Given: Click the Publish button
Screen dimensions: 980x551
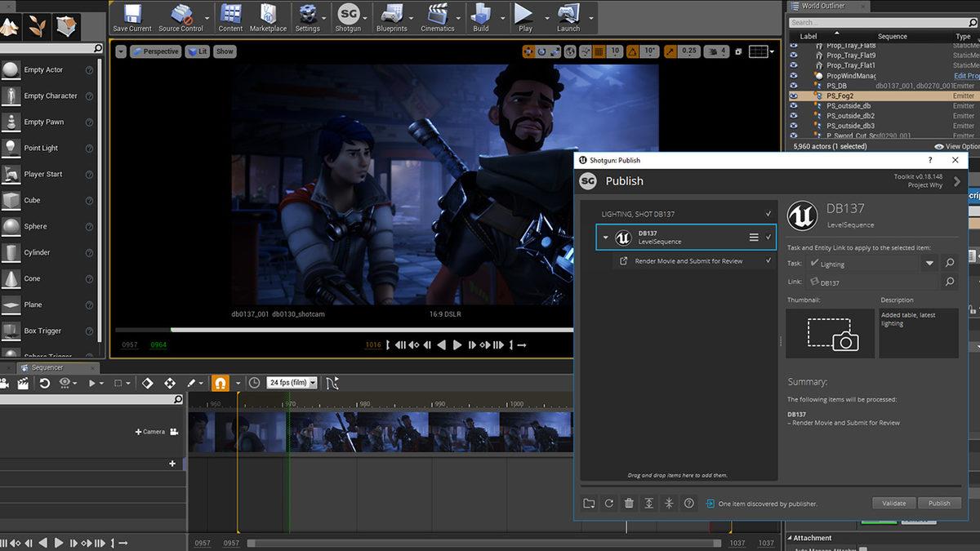Looking at the screenshot, I should pyautogui.click(x=939, y=503).
